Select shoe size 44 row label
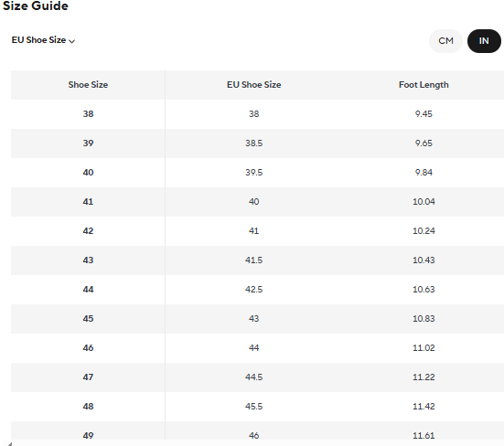This screenshot has width=504, height=446. (x=88, y=290)
